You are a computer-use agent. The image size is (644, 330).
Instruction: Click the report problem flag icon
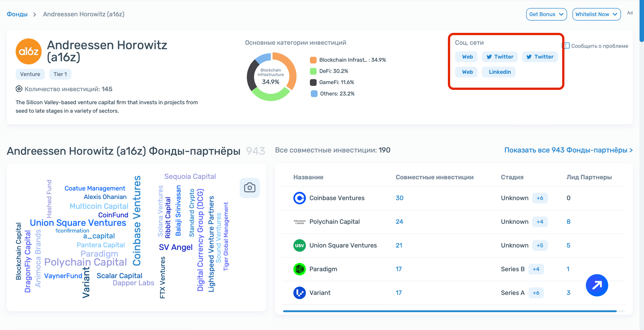[x=567, y=46]
